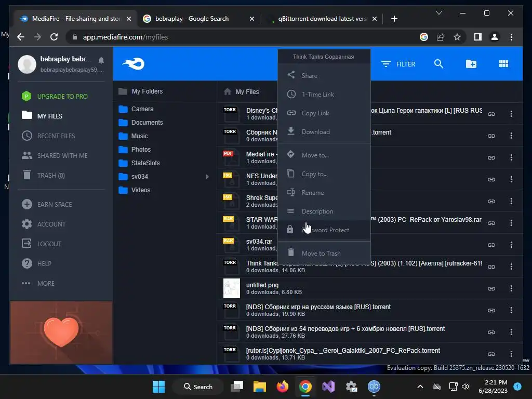This screenshot has height=399, width=532.
Task: Click UPGRADE TO PRO
Action: pyautogui.click(x=55, y=96)
